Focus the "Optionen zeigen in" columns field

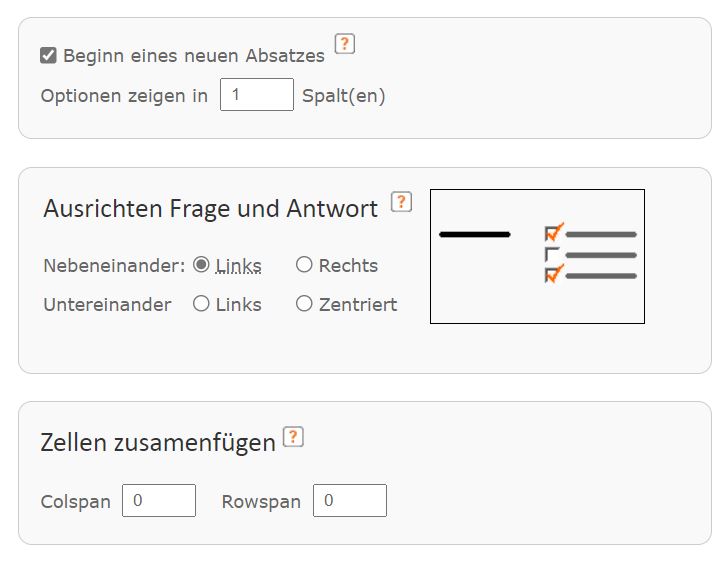(x=256, y=96)
